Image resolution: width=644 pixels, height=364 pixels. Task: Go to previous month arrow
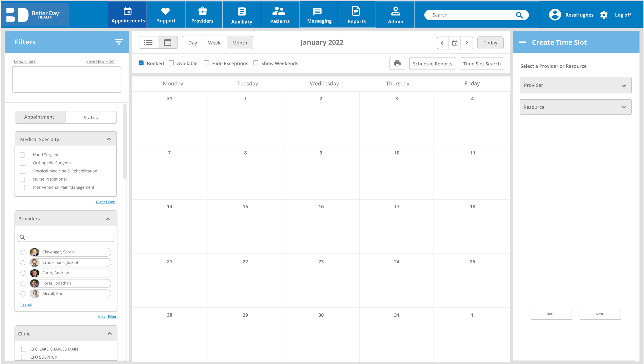[442, 43]
